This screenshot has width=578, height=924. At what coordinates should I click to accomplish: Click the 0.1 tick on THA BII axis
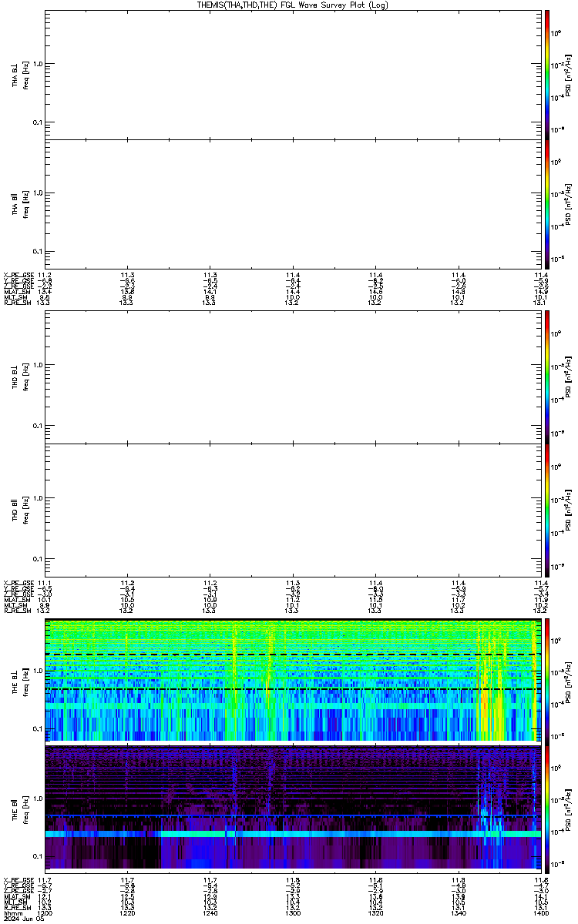point(38,252)
